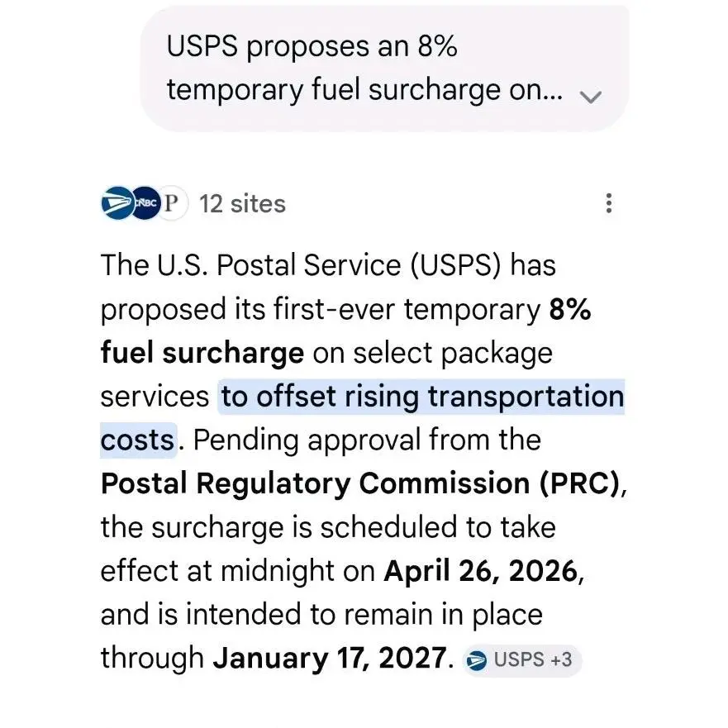This screenshot has width=728, height=728.
Task: Open the three-dot more options menu
Action: click(x=609, y=203)
